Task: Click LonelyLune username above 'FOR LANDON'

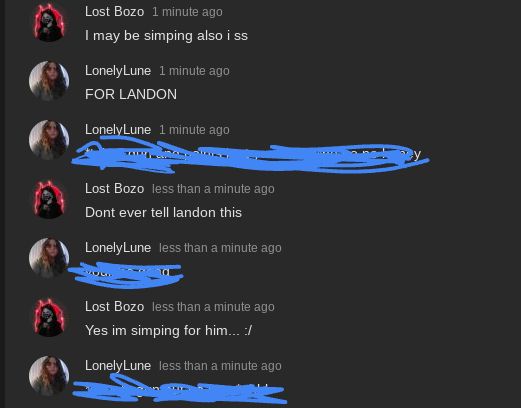Action: [x=118, y=71]
